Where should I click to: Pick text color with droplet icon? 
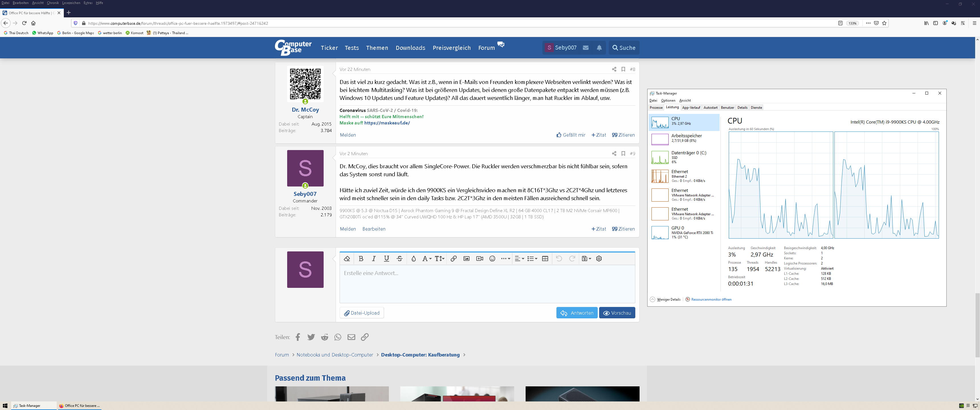[x=414, y=259]
